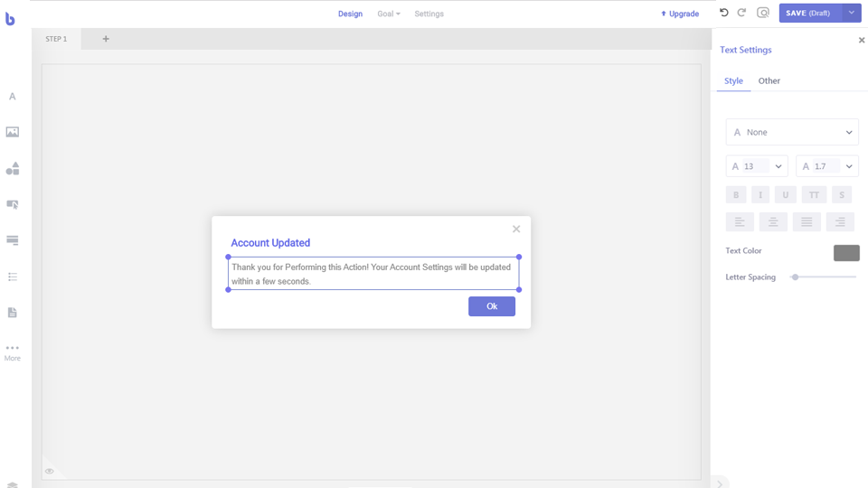
Task: Open the Shapes element tool
Action: click(12, 168)
